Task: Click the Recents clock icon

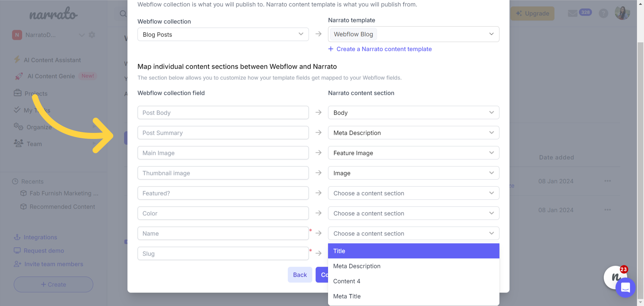Action: click(x=15, y=182)
